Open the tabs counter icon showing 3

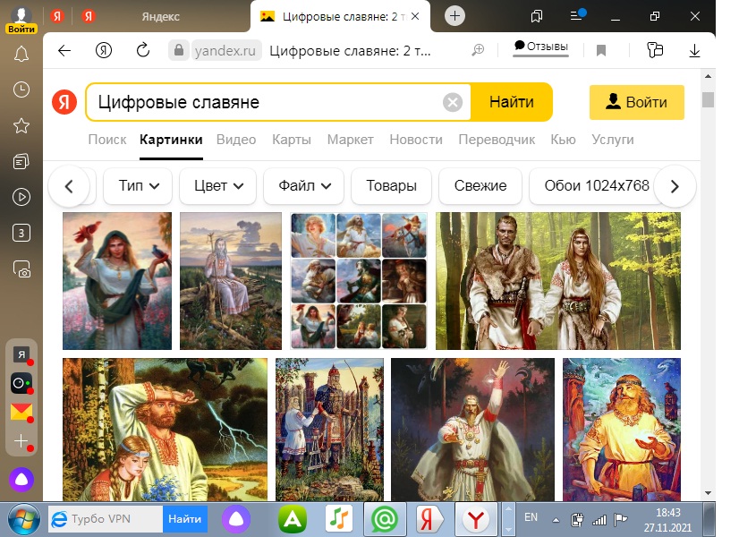[x=21, y=233]
